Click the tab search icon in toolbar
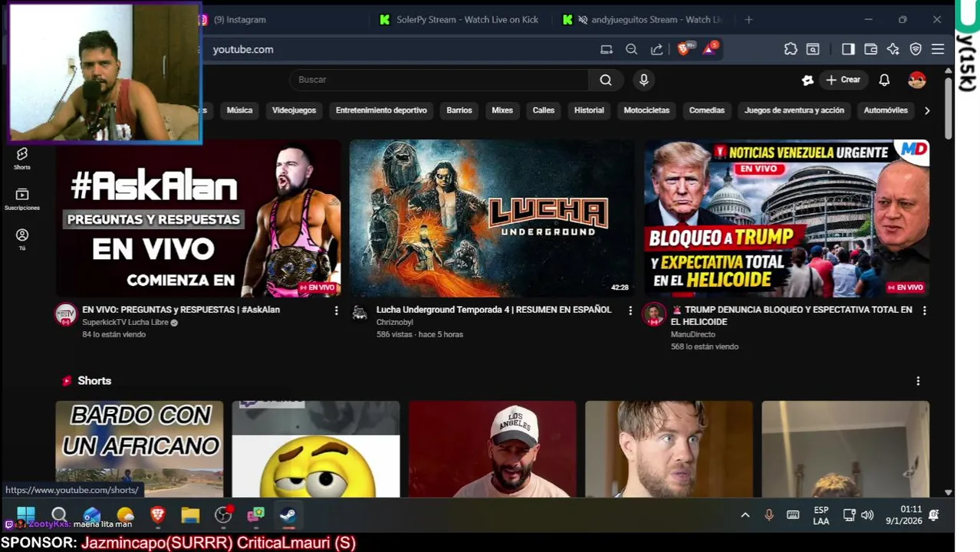Screen dimensions: 980x552 tap(813, 49)
